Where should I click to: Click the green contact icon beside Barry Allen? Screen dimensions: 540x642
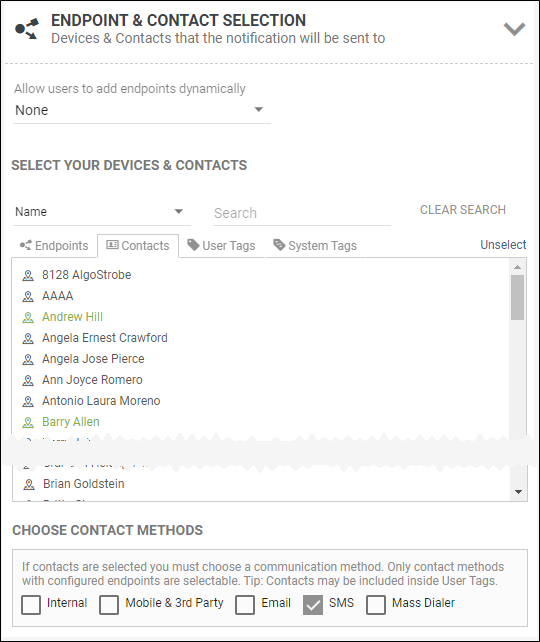[x=28, y=422]
